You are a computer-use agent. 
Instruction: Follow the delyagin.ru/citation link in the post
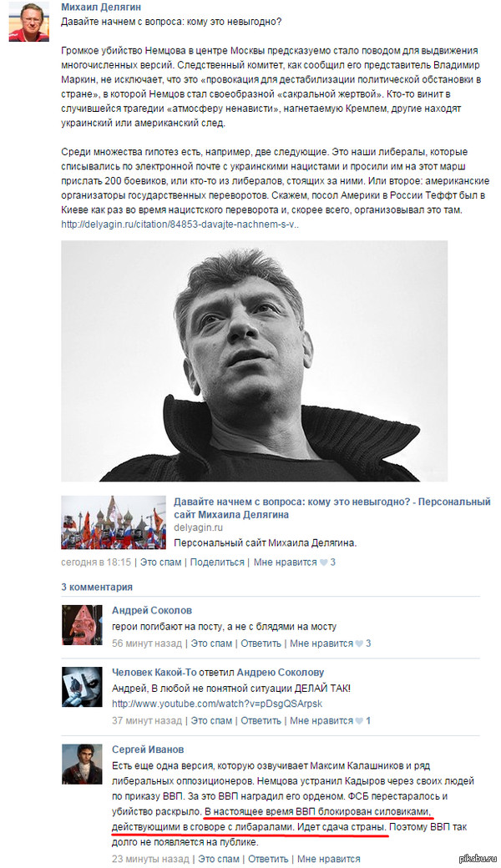coord(180,225)
